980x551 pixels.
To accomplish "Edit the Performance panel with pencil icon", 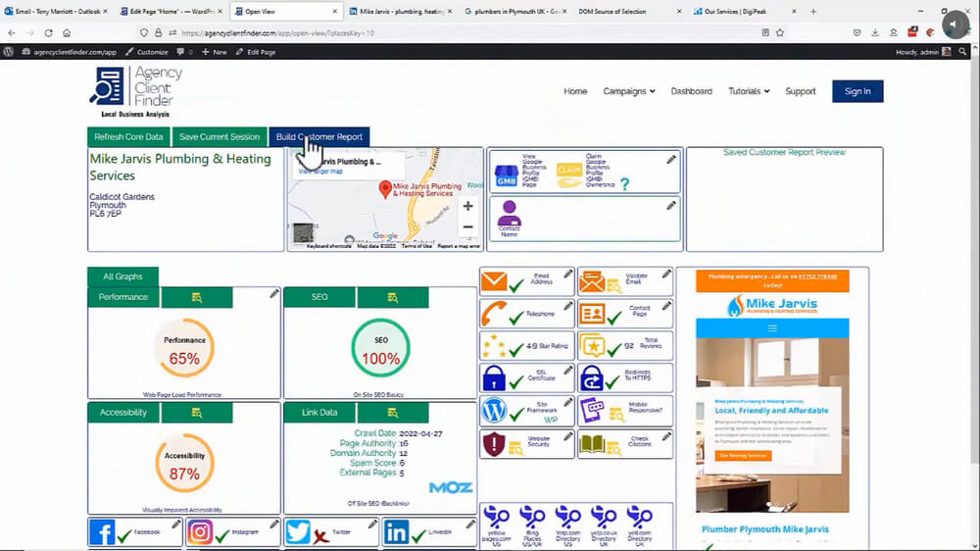I will (x=273, y=293).
